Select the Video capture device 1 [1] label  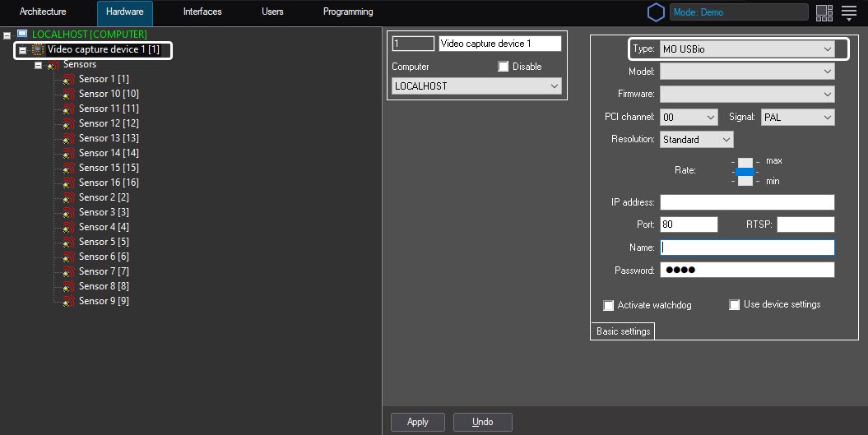pos(104,49)
